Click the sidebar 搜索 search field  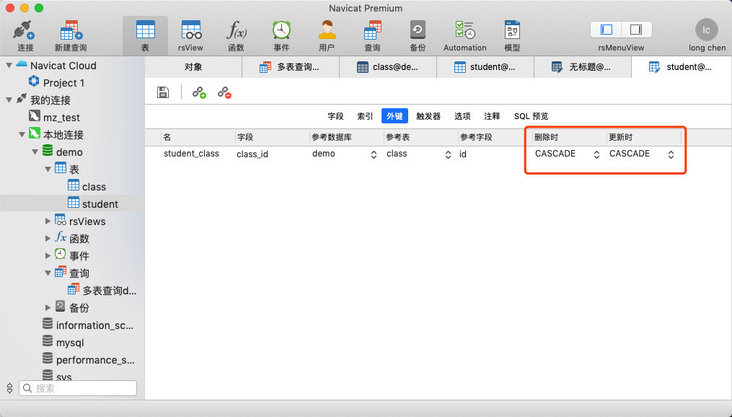click(x=78, y=388)
